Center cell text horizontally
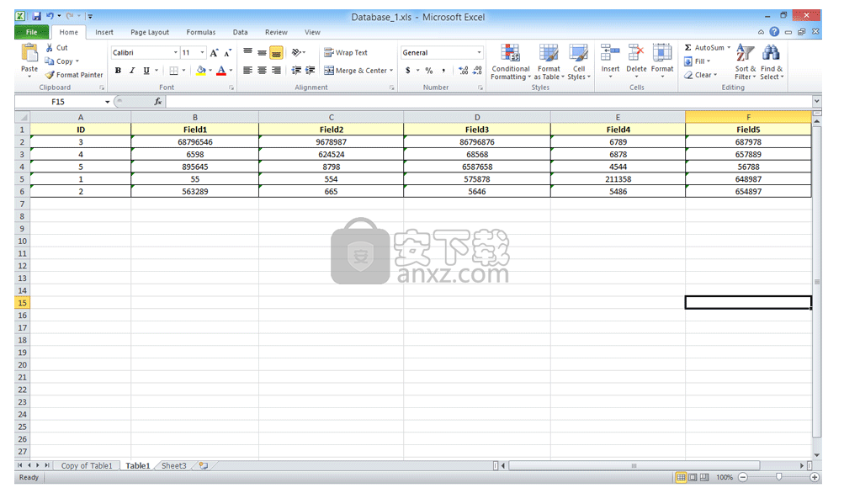 [x=262, y=71]
